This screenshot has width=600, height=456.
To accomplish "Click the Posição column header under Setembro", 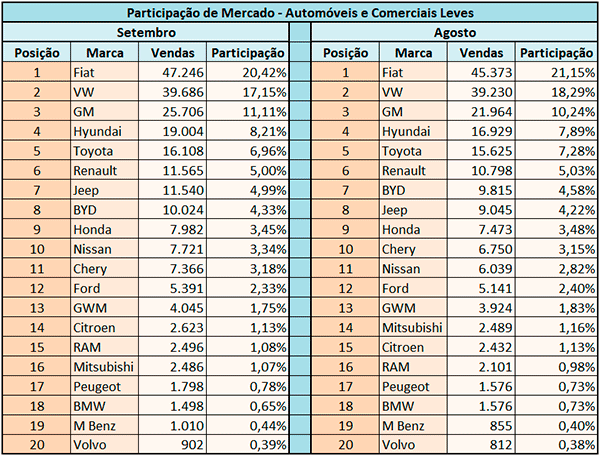I will tap(36, 53).
